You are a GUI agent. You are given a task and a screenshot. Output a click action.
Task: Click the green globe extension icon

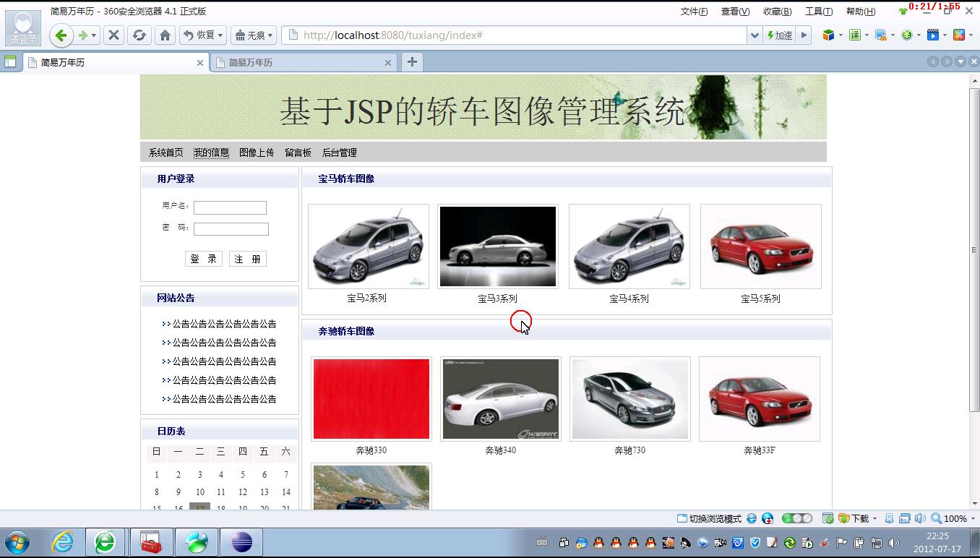tap(907, 35)
